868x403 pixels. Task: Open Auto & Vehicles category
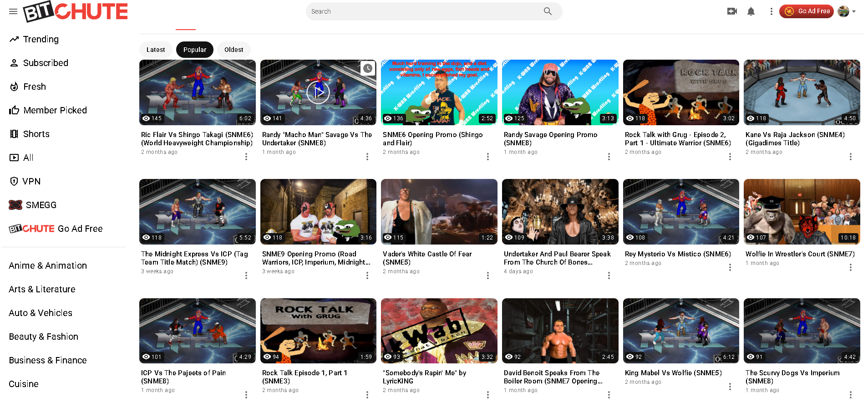(x=41, y=313)
